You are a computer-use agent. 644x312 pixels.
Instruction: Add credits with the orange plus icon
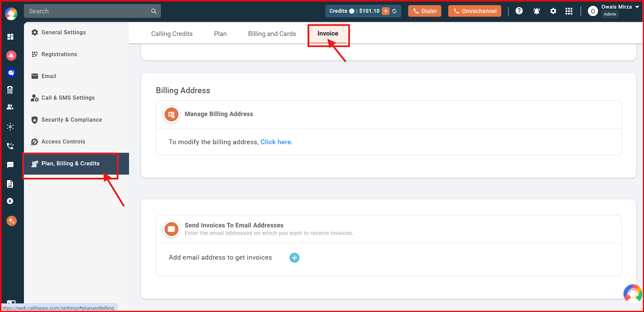(x=386, y=11)
